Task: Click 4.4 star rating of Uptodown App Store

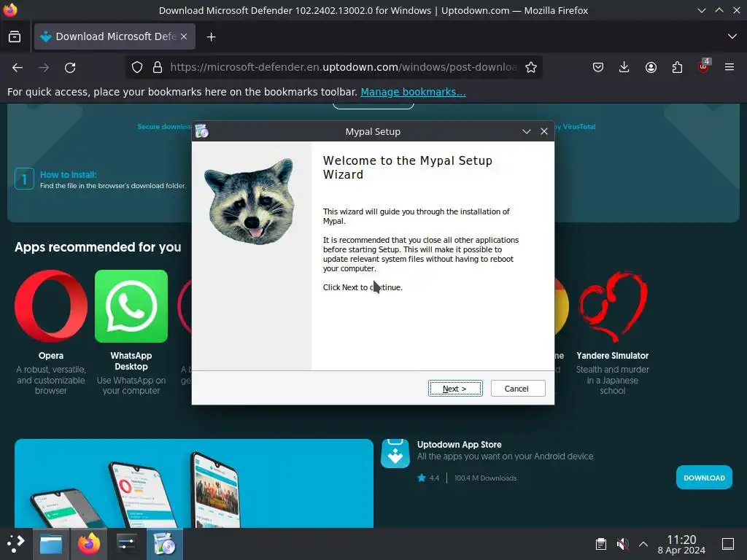Action: click(x=428, y=478)
